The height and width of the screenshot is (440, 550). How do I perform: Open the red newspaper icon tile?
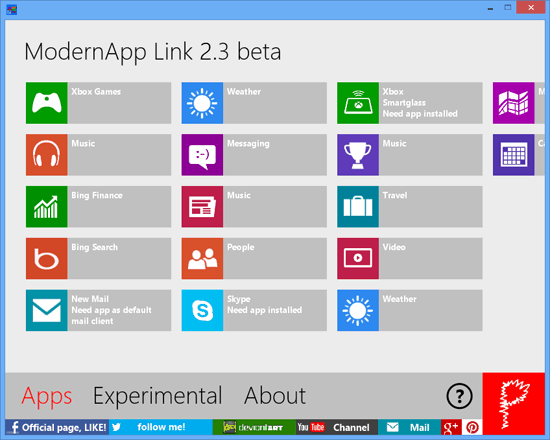202,207
